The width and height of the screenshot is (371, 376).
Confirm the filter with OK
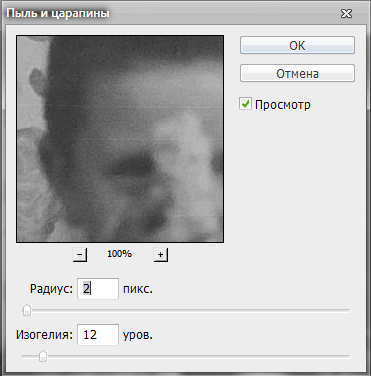point(297,45)
